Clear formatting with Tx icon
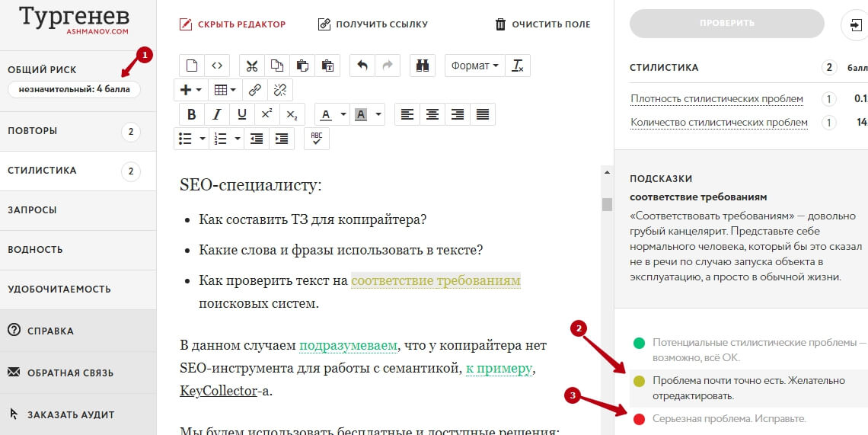This screenshot has width=868, height=435. click(x=518, y=66)
